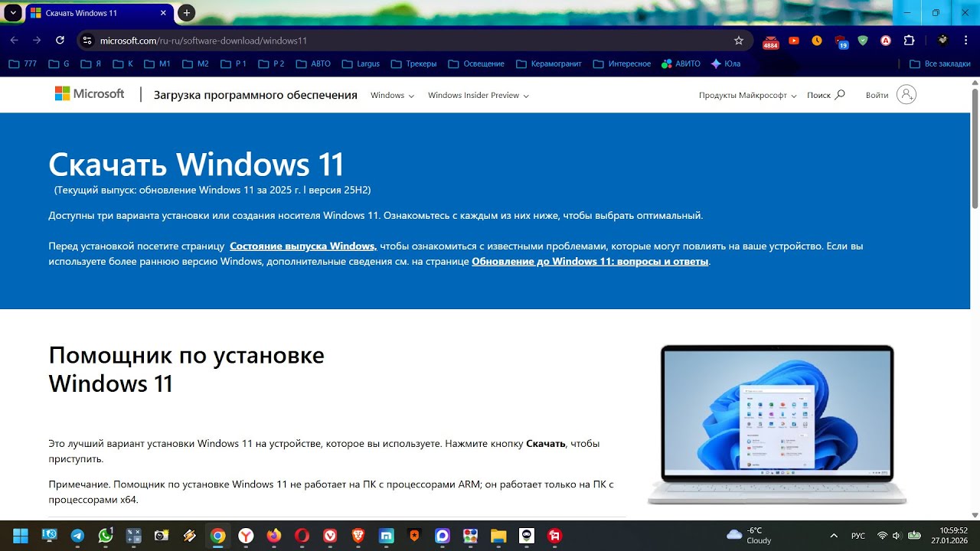Open the АВТО bookmarks folder
980x551 pixels.
click(313, 64)
